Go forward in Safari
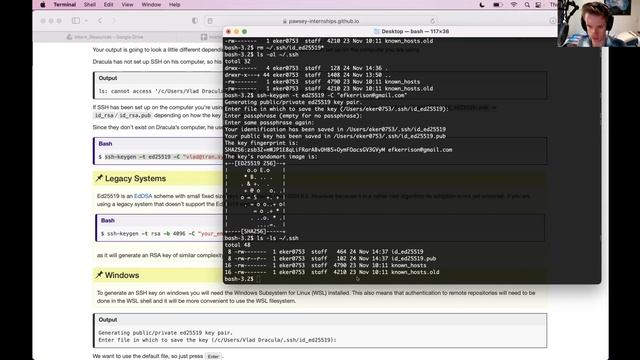This screenshot has height=360, width=640. pyautogui.click(x=114, y=20)
